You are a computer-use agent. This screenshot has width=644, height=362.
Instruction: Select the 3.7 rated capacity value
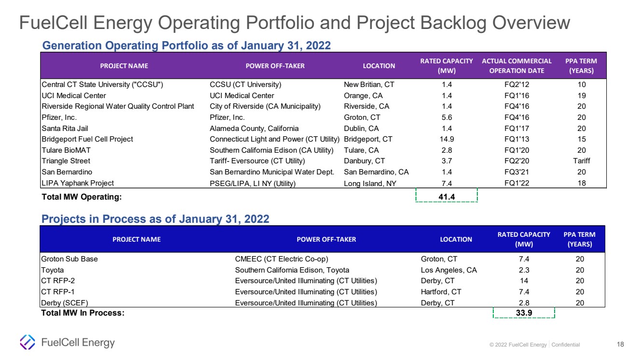(x=447, y=161)
